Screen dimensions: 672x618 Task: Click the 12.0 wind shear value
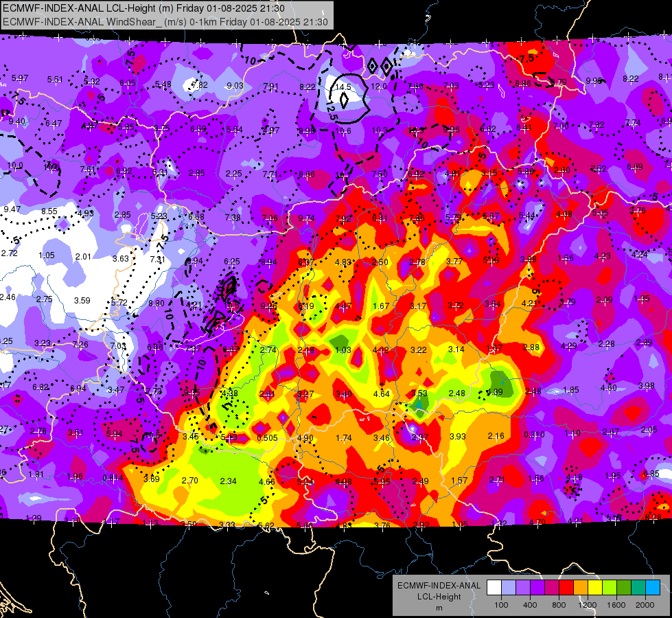click(379, 87)
